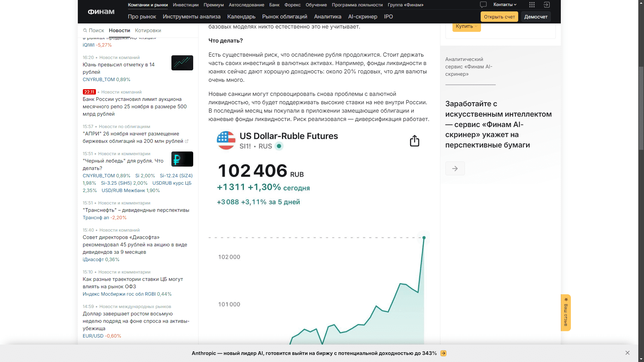Click the Ваш отзыв feedback tab
The width and height of the screenshot is (644, 362).
coord(566,313)
